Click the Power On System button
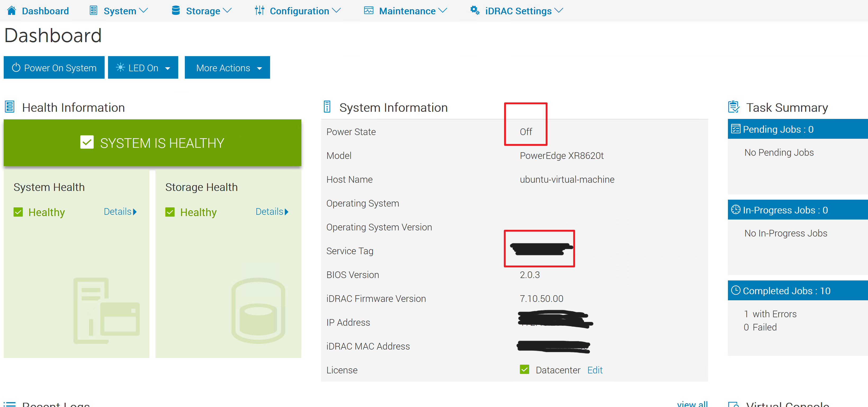Image resolution: width=868 pixels, height=407 pixels. point(54,67)
